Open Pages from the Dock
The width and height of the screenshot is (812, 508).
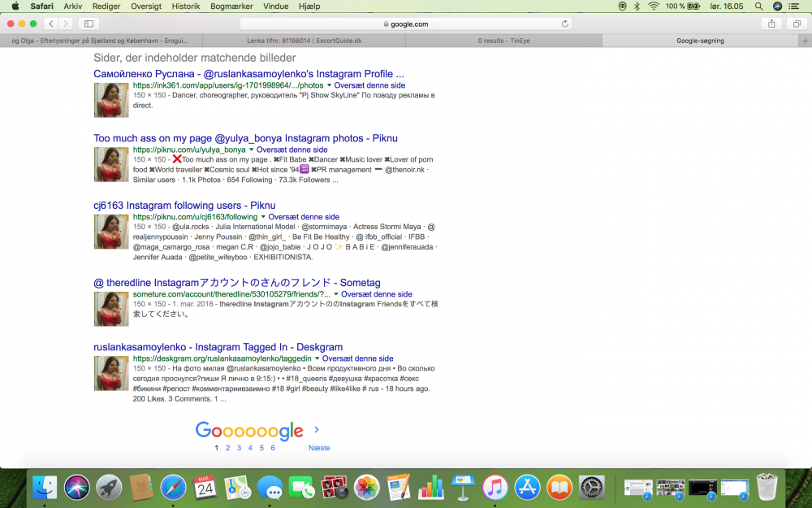[x=399, y=488]
